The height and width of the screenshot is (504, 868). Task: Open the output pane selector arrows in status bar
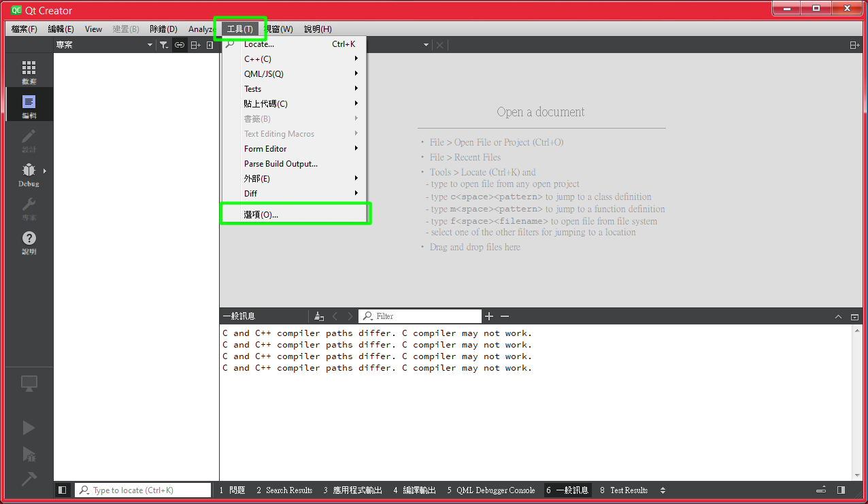[663, 490]
